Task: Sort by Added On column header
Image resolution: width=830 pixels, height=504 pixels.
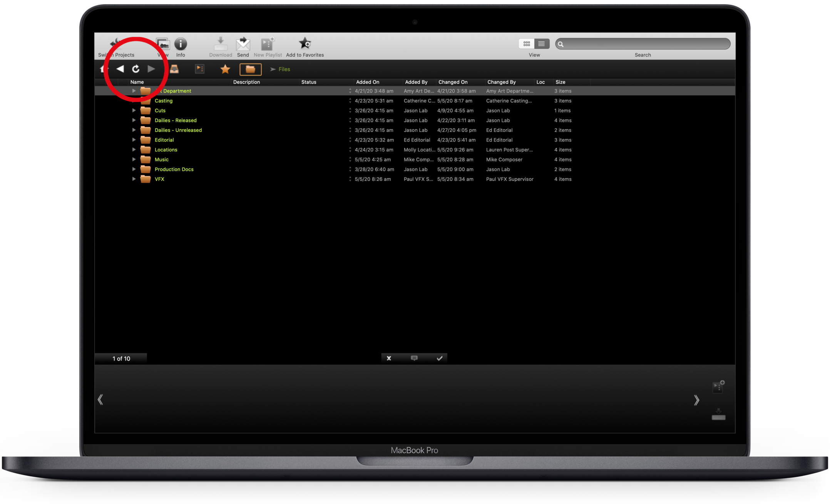Action: (367, 82)
